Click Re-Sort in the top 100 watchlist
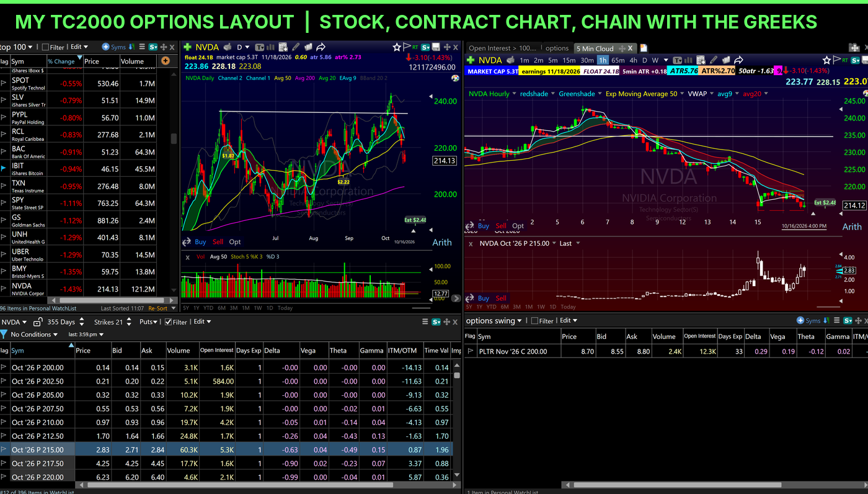The height and width of the screenshot is (494, 868). [x=157, y=308]
